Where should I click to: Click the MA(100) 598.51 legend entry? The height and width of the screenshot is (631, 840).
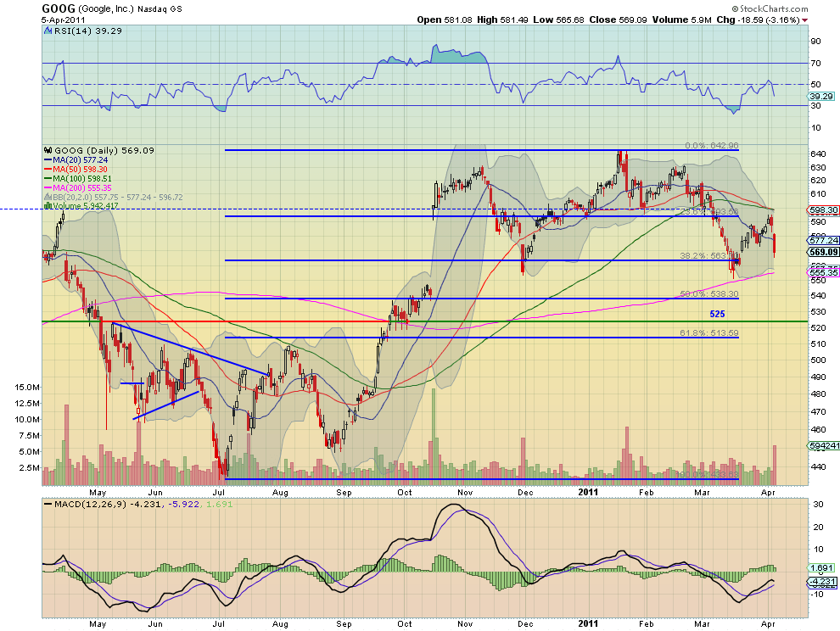pyautogui.click(x=78, y=178)
